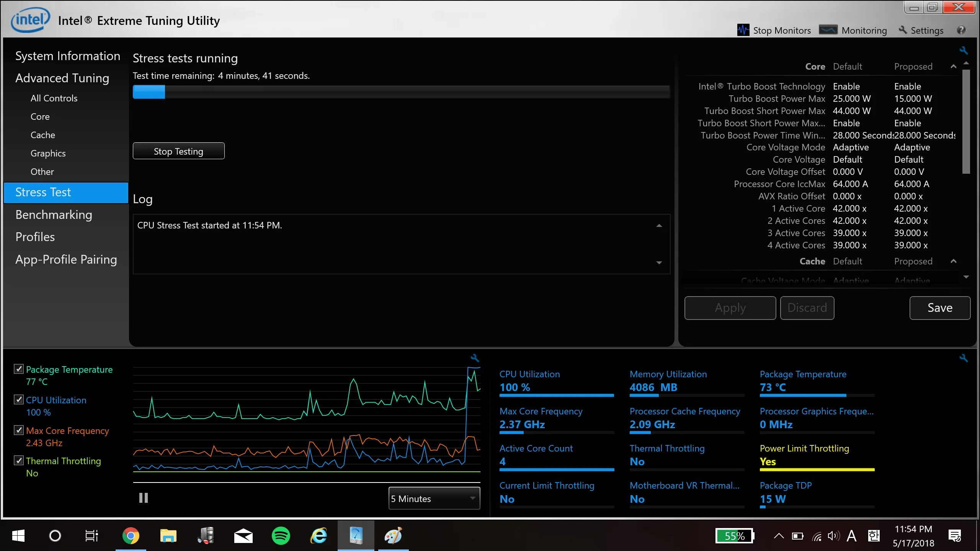Click the Stop Monitors waveform icon
Image resolution: width=980 pixels, height=551 pixels.
743,30
